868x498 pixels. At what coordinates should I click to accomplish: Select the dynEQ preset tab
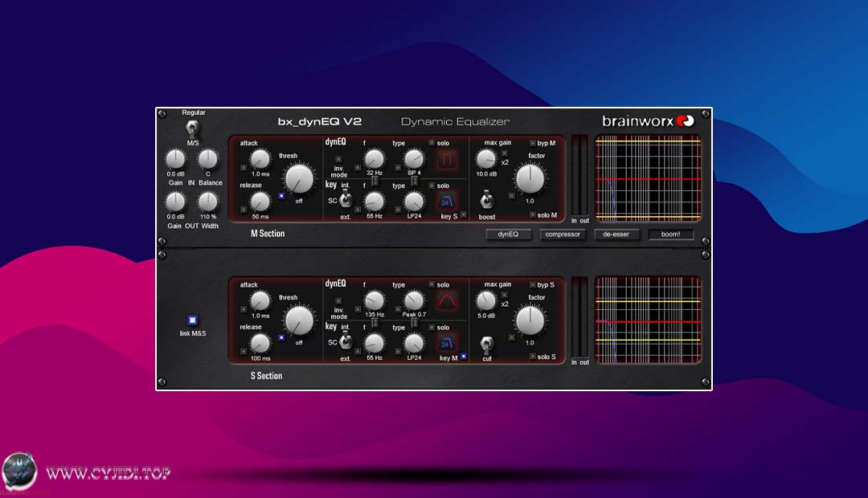[508, 234]
